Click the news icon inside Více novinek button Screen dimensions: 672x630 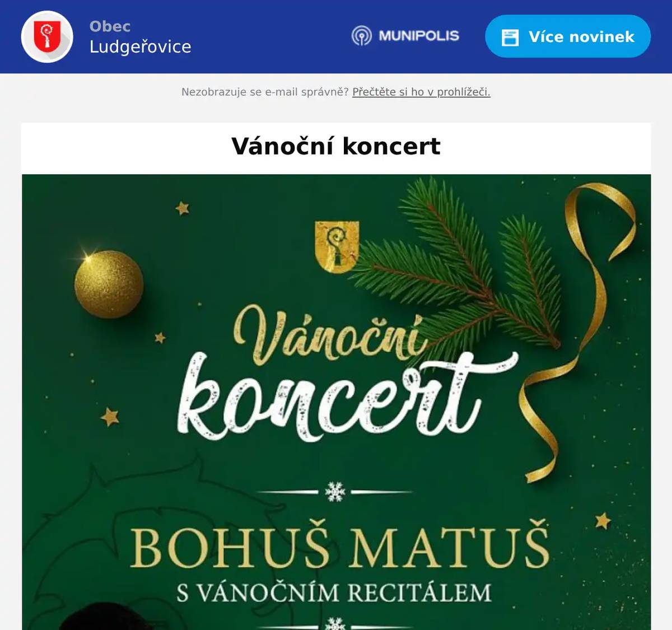click(510, 37)
